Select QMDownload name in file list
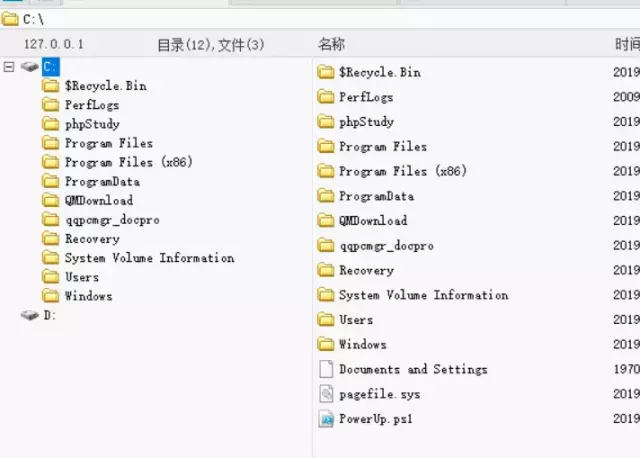The image size is (640, 458). coord(373,221)
